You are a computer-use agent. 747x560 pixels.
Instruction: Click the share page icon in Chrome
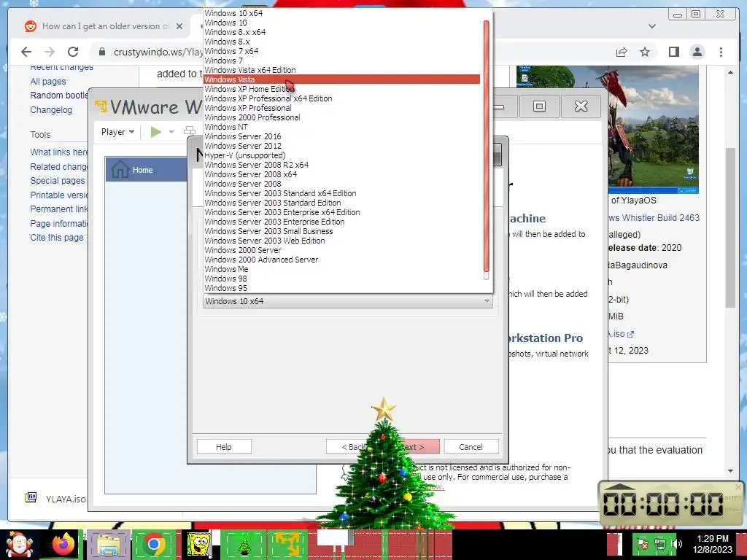click(x=622, y=52)
